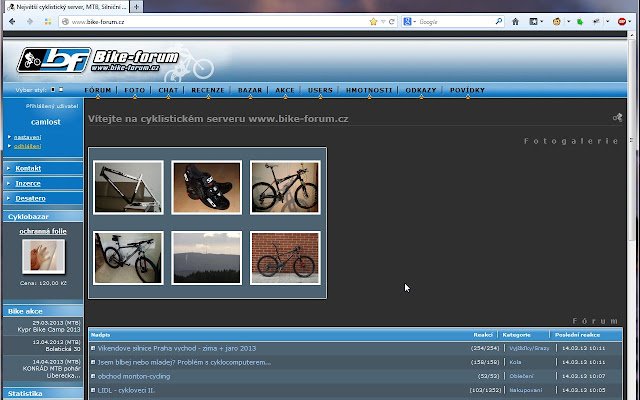The height and width of the screenshot is (400, 640).
Task: Click the browser forward arrow
Action: (30, 22)
